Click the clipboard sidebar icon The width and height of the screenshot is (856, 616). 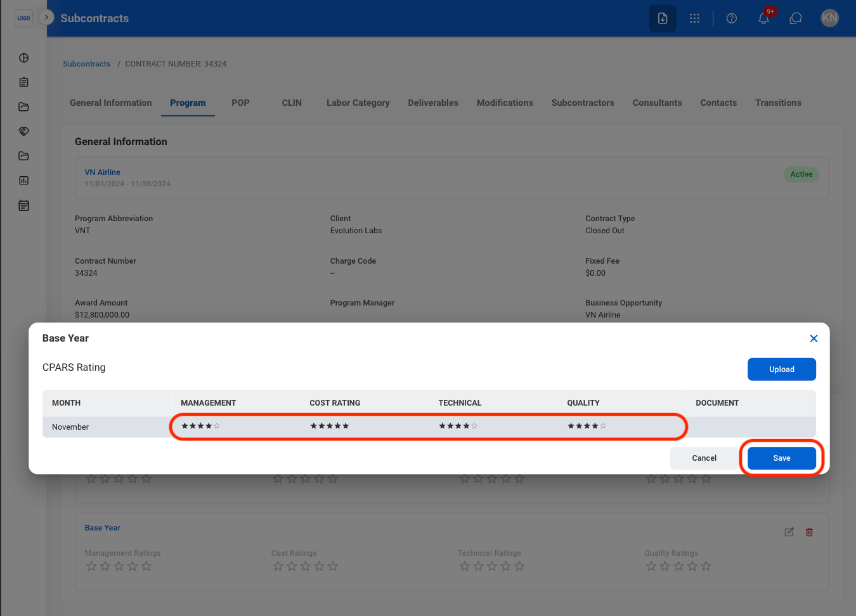point(24,82)
